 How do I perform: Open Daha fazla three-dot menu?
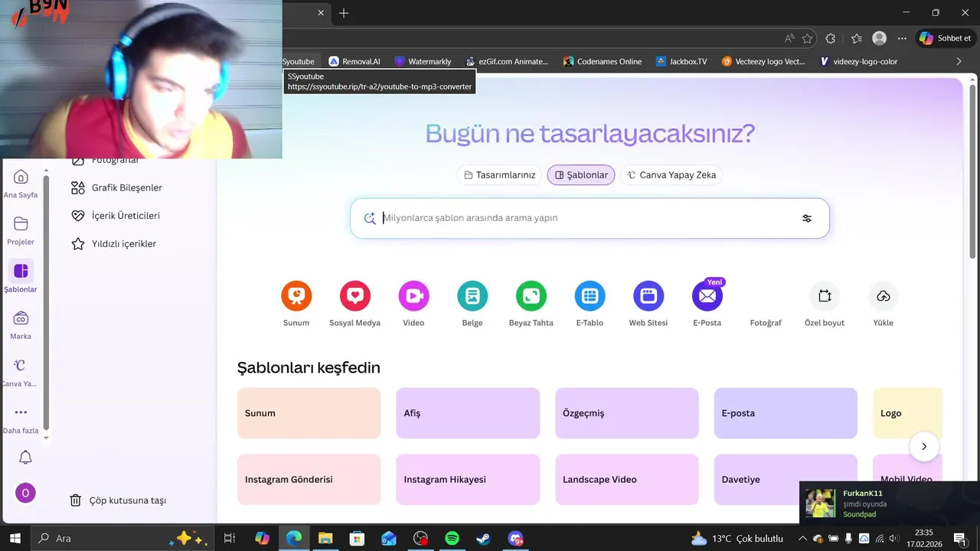[x=21, y=419]
